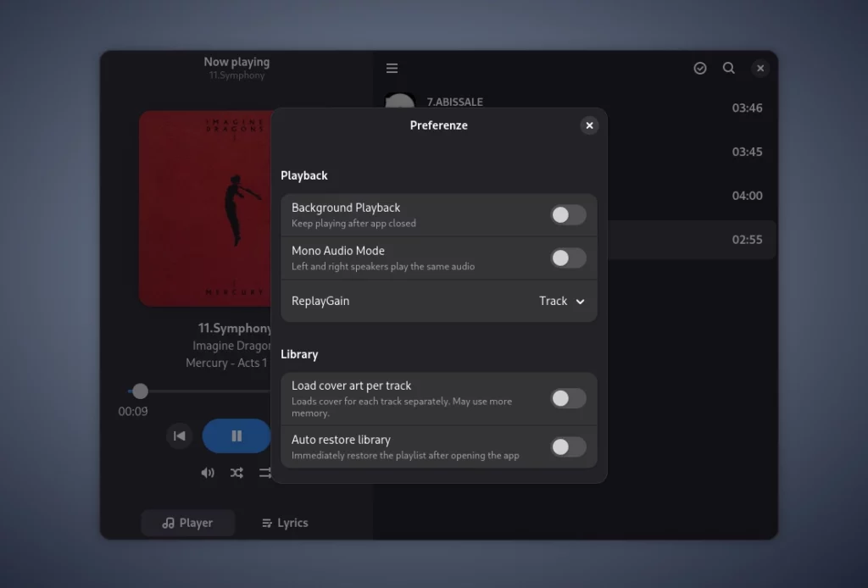Click the playback progress slider knob

(140, 391)
